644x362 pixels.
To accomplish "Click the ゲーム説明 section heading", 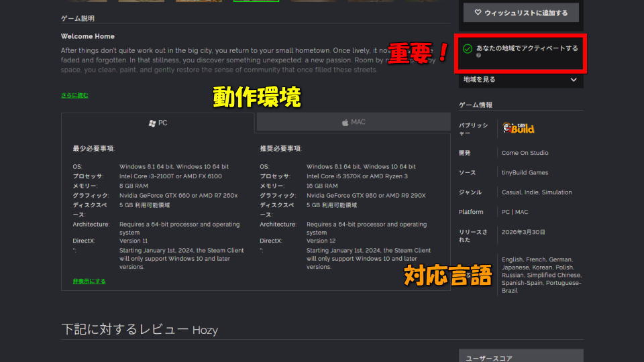I will click(x=78, y=19).
